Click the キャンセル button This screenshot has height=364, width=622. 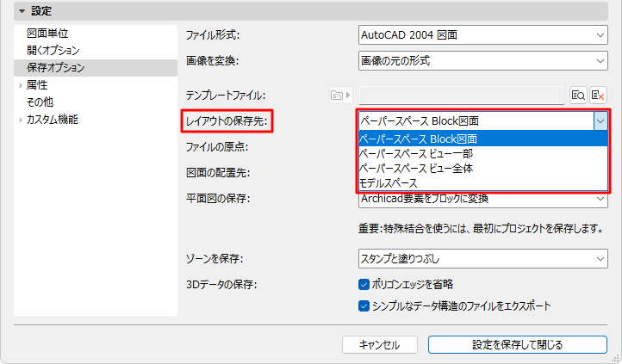click(380, 344)
